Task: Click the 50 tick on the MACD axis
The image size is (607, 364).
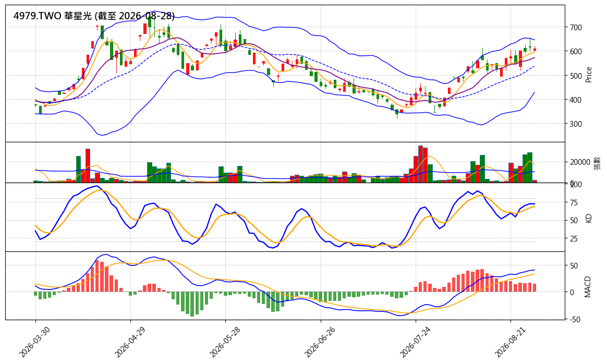Action: pos(574,265)
